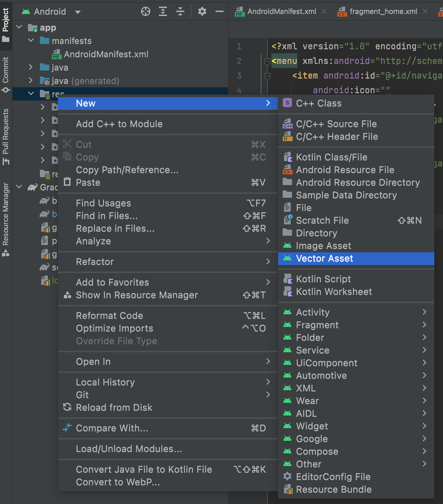Viewport: 443px width, 504px height.
Task: Choose Reload from Disk
Action: click(168, 408)
